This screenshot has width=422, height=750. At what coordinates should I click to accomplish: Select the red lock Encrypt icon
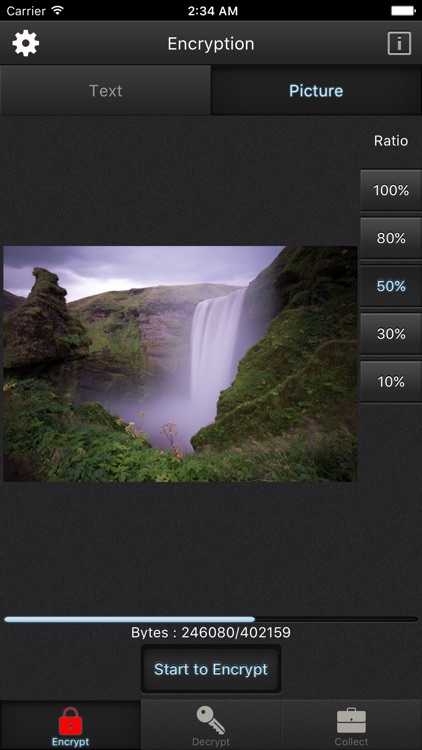70,721
